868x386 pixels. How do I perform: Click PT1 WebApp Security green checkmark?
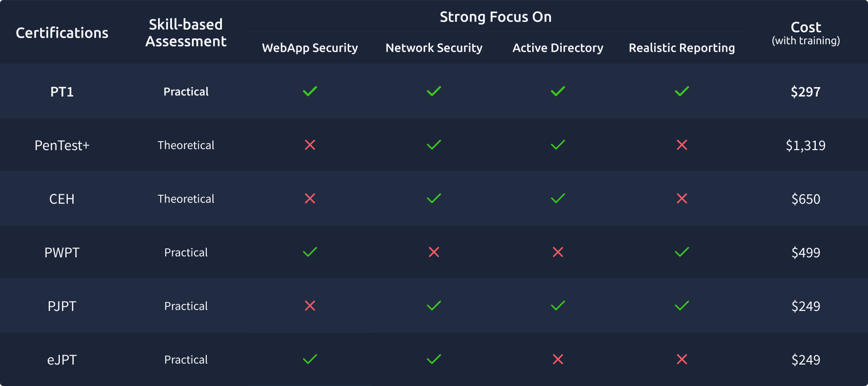310,91
